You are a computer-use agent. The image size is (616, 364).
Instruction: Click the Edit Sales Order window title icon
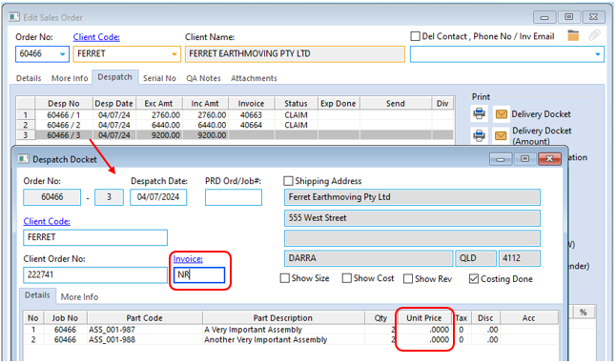tap(14, 17)
